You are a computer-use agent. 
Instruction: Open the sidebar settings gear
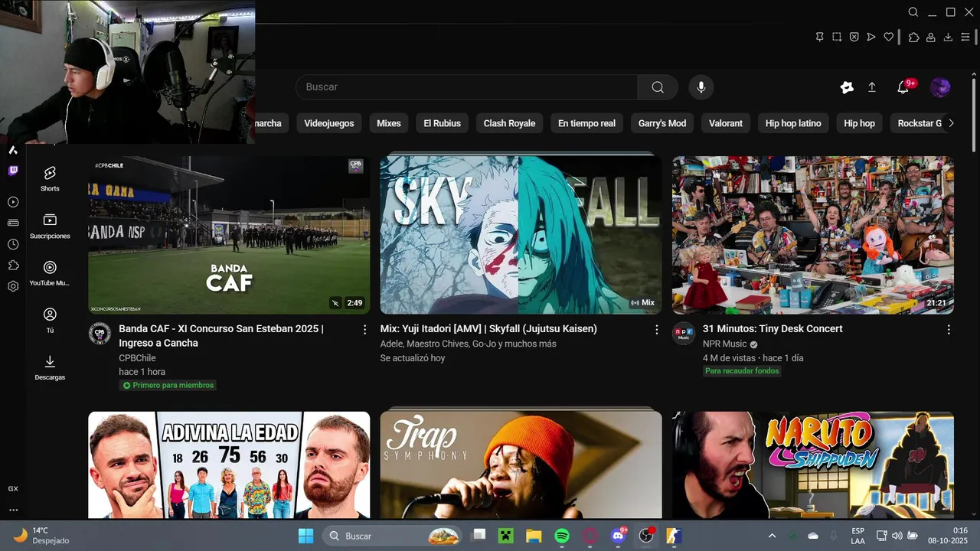coord(13,286)
